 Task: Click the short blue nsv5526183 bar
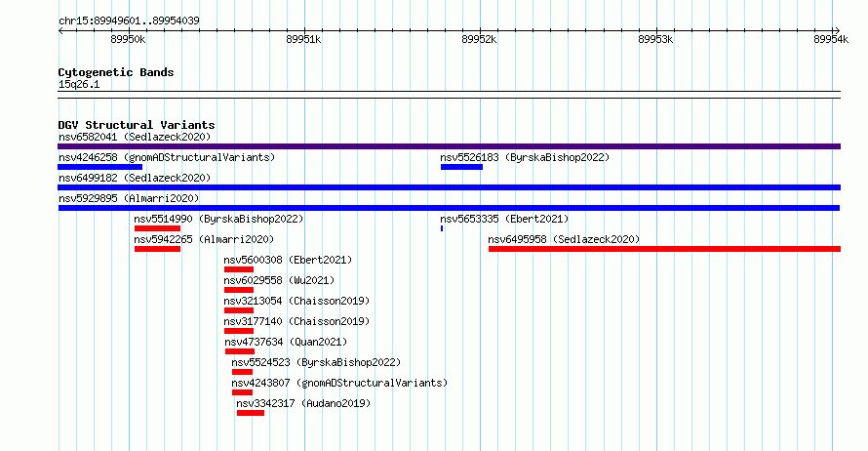[x=461, y=167]
